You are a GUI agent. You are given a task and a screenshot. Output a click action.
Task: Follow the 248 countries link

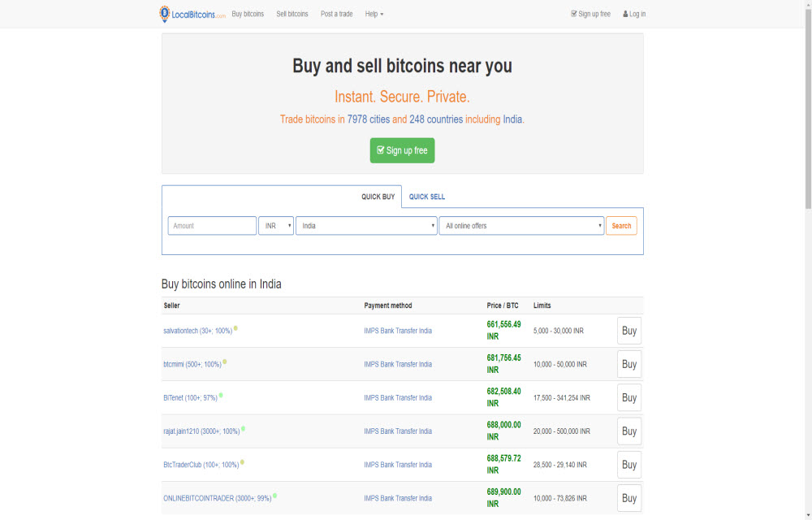point(436,119)
